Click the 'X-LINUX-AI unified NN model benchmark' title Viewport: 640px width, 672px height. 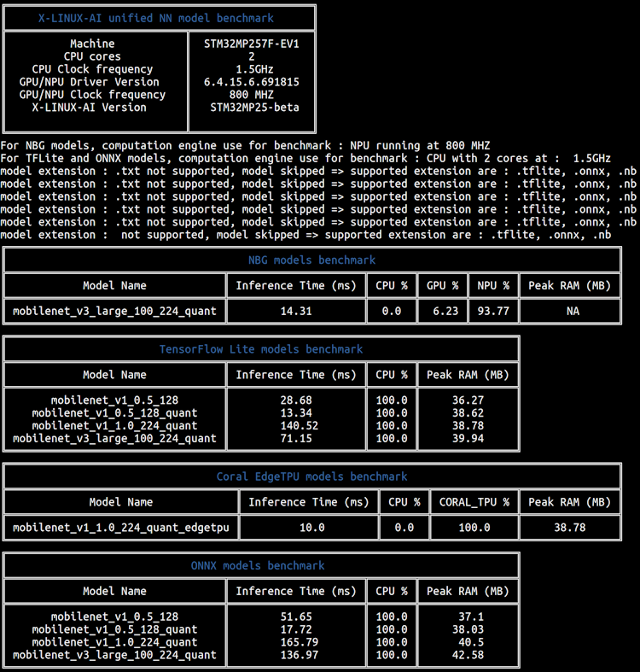156,19
